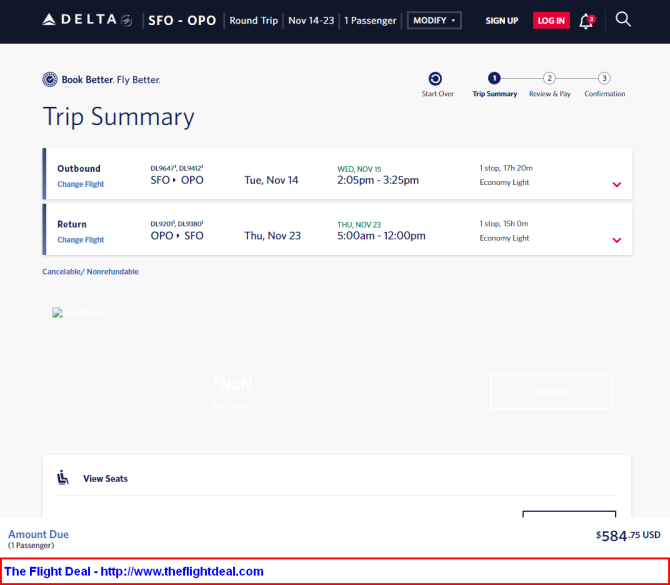This screenshot has width=670, height=585.
Task: Click the broken image placeholder icon
Action: [57, 313]
